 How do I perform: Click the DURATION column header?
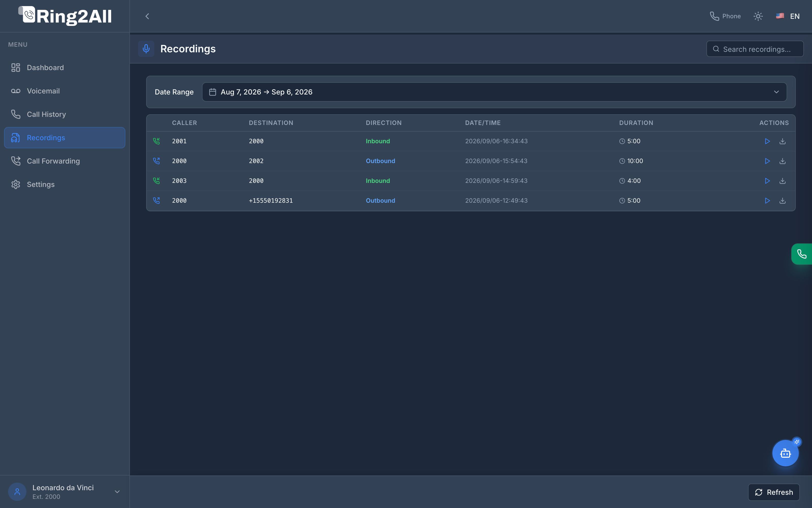pyautogui.click(x=636, y=123)
